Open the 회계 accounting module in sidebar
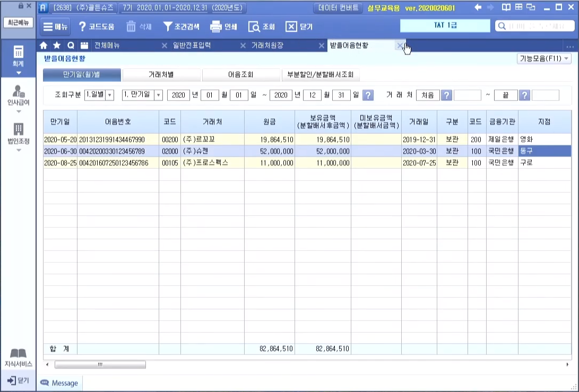Viewport: 579px width, 392px height. click(19, 56)
